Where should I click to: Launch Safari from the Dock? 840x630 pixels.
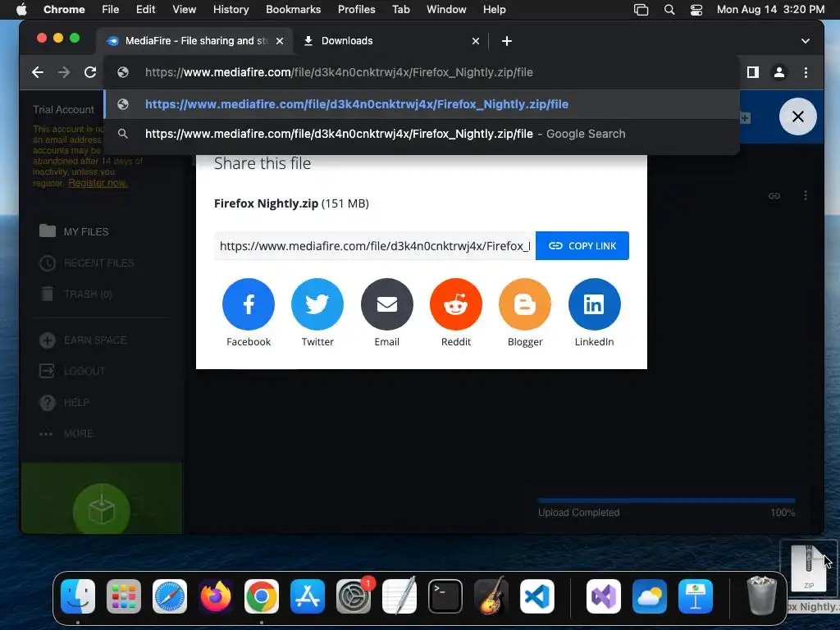point(170,596)
